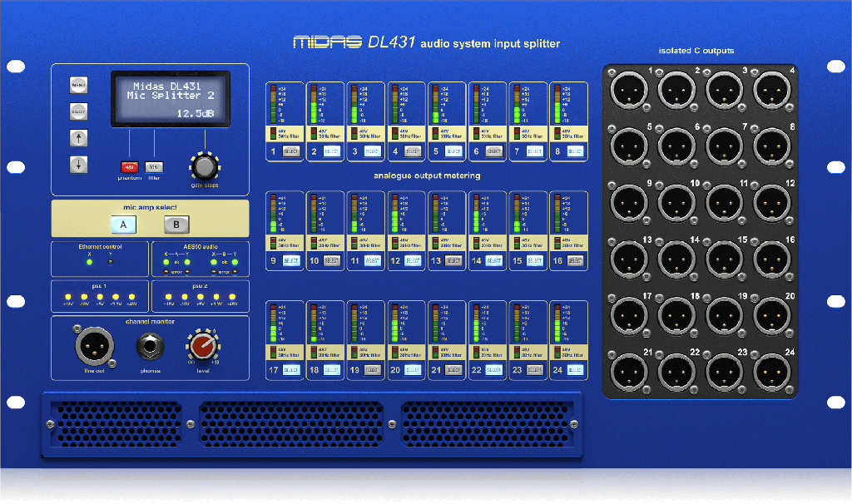Select mic amp B
Viewport: 852px width, 504px height.
pos(176,225)
